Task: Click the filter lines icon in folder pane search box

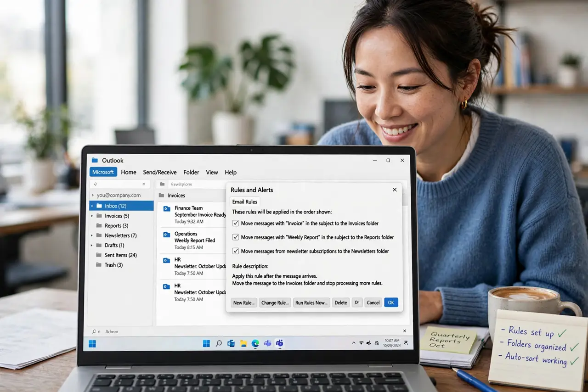Action: tap(144, 184)
